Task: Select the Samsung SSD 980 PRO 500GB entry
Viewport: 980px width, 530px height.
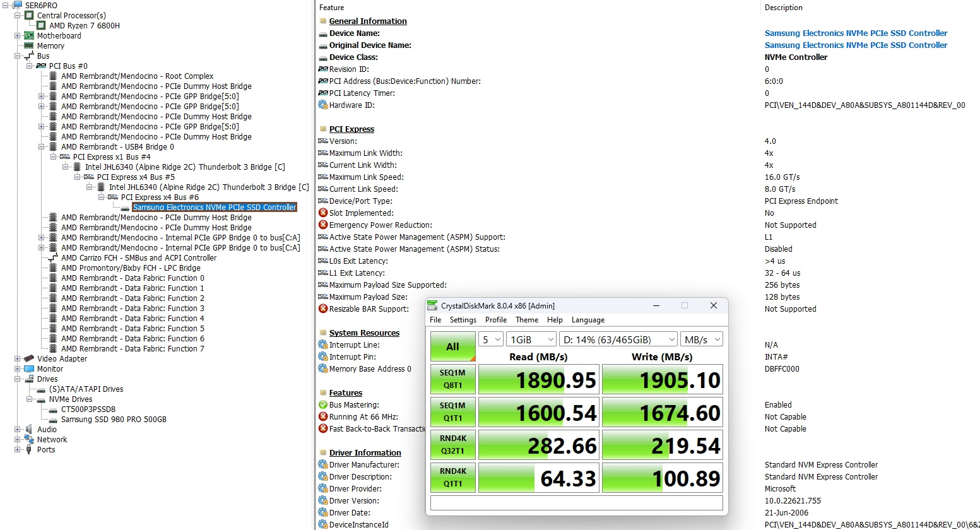Action: pos(114,419)
